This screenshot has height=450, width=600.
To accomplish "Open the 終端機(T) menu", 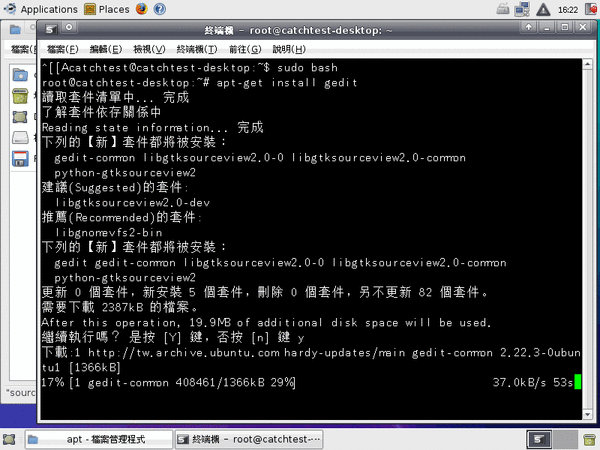I will coord(197,49).
